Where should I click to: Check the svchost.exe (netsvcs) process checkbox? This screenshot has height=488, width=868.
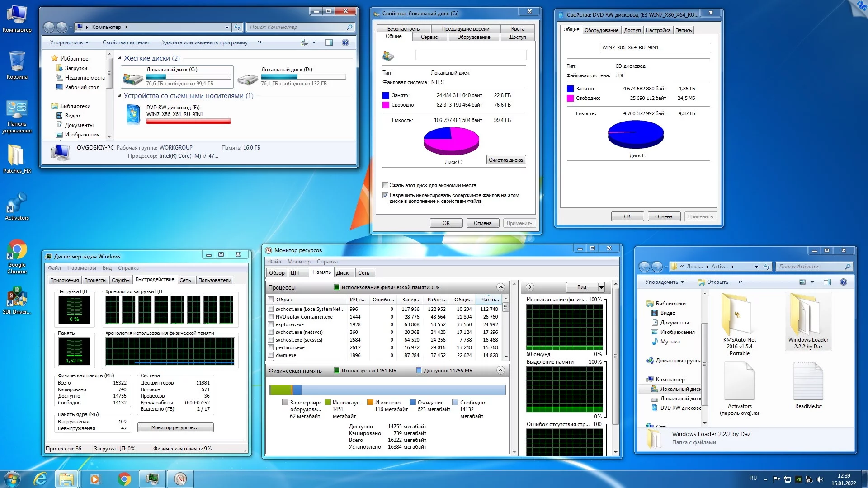point(270,332)
